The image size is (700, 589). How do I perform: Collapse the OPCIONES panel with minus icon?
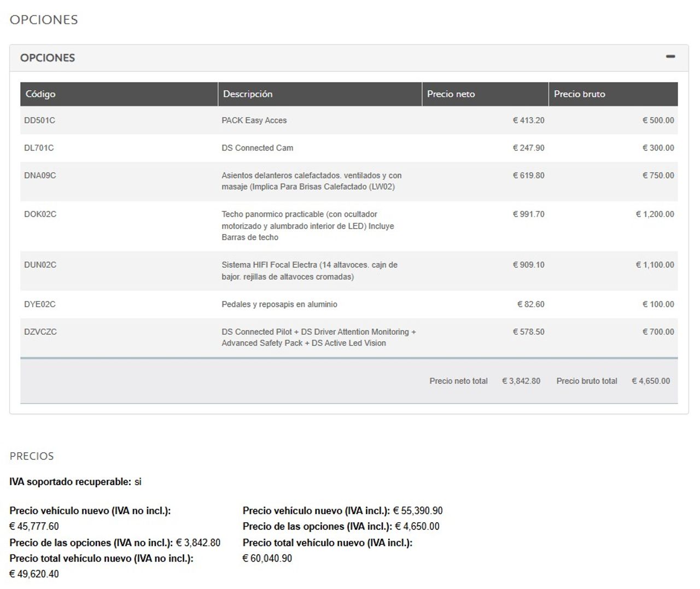coord(670,57)
